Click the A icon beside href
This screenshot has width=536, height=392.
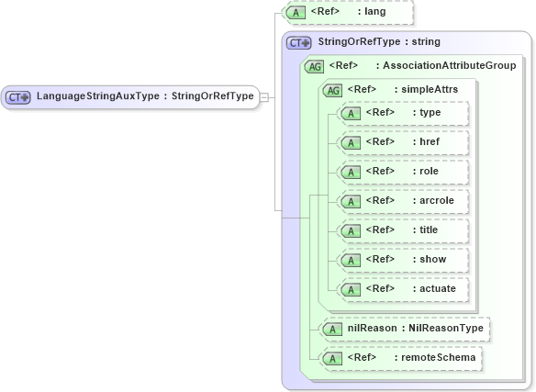click(x=351, y=143)
